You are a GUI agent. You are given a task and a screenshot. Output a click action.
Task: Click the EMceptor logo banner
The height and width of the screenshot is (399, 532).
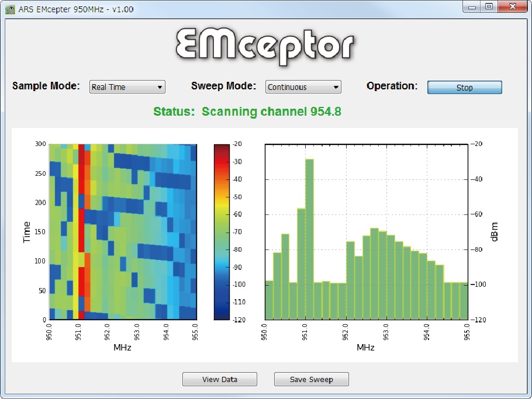[265, 46]
